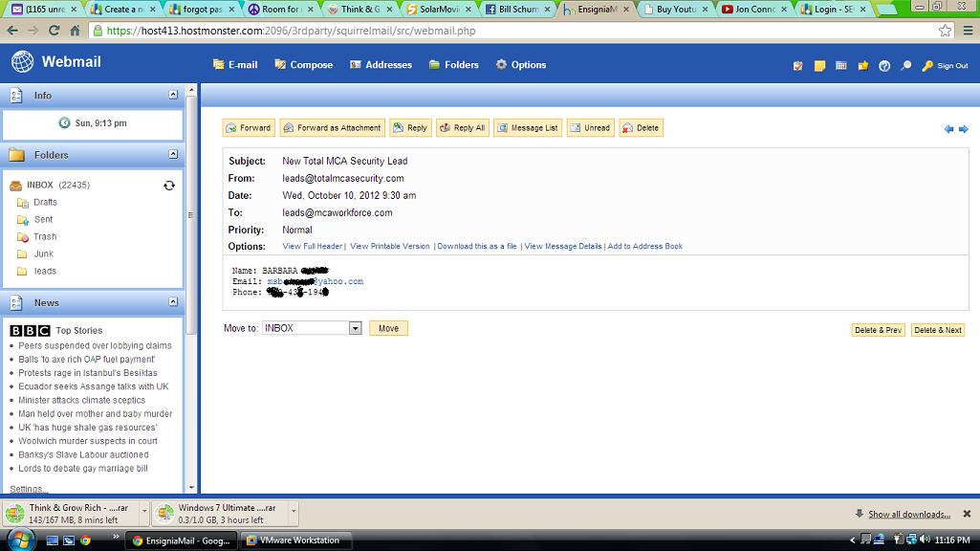Close the downloads bar

pos(967,514)
